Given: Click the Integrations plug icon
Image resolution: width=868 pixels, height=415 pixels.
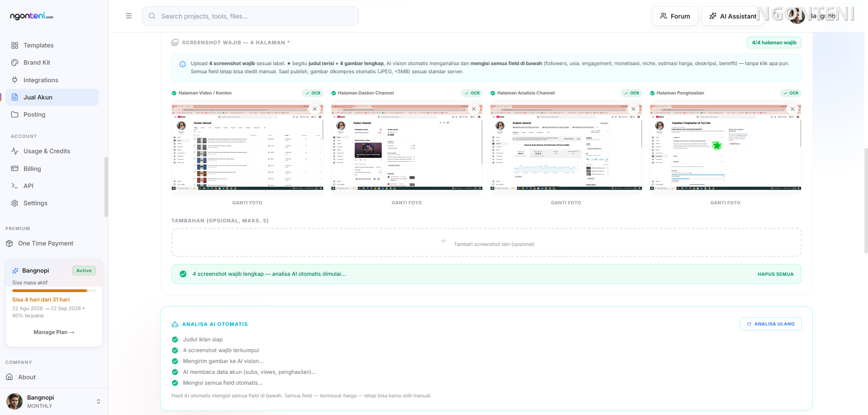Looking at the screenshot, I should (14, 80).
